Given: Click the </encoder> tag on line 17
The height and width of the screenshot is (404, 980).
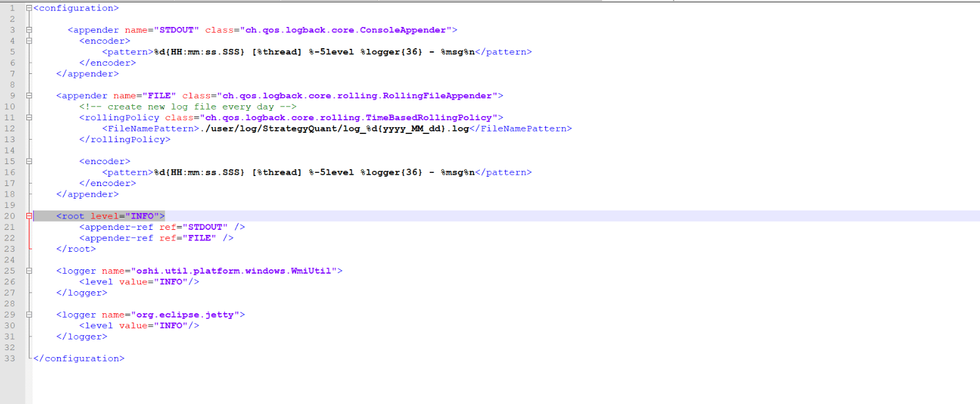Looking at the screenshot, I should (x=107, y=184).
